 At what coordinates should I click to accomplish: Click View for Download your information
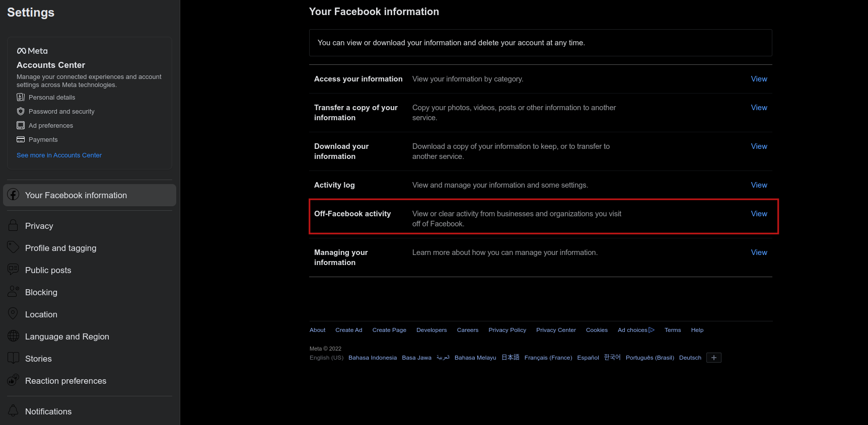tap(759, 146)
